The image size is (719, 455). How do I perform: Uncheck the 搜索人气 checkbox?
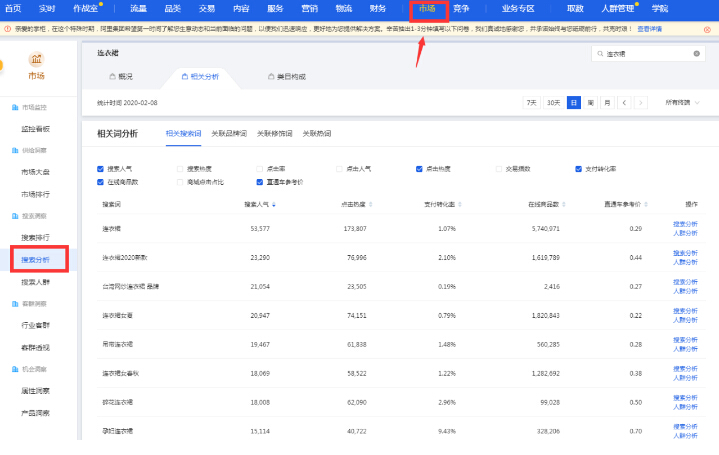(101, 169)
